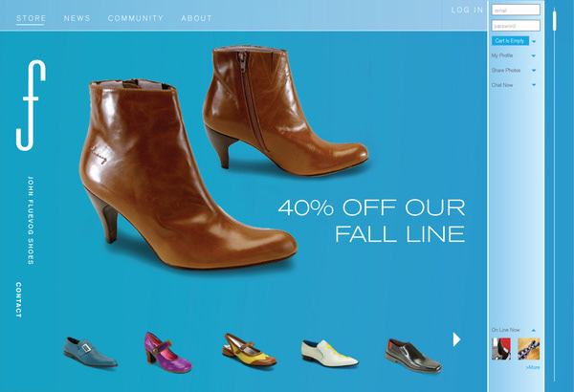Select the black leather loafer thumbnail
The image size is (574, 392).
tap(413, 356)
